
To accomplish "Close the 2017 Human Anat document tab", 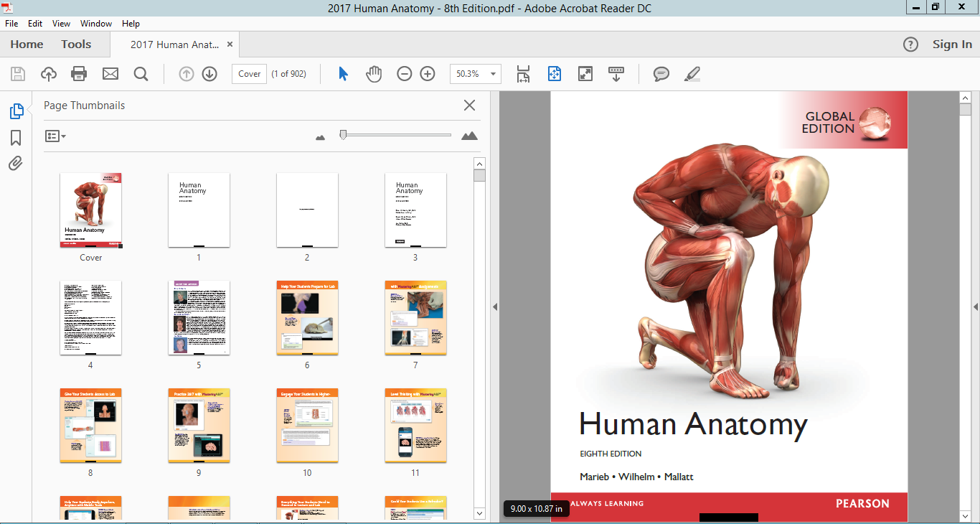I will click(x=230, y=45).
